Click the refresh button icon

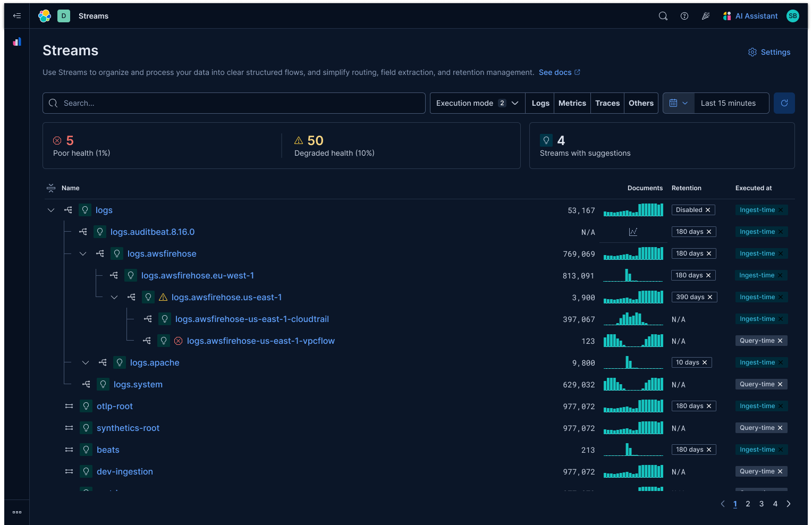tap(784, 103)
